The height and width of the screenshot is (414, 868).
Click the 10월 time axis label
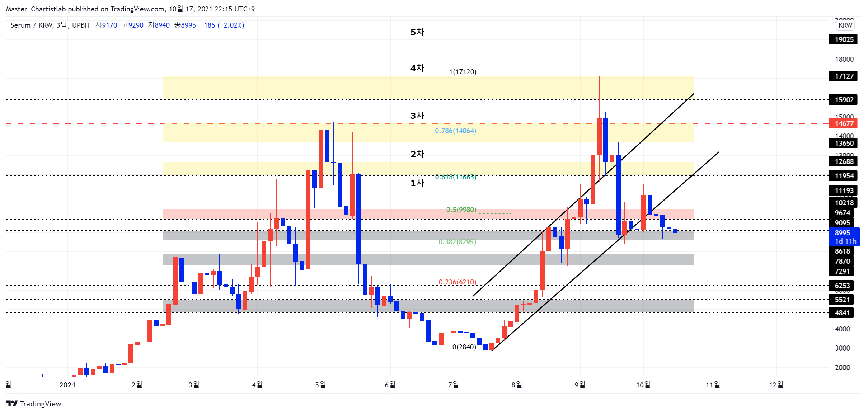point(643,385)
